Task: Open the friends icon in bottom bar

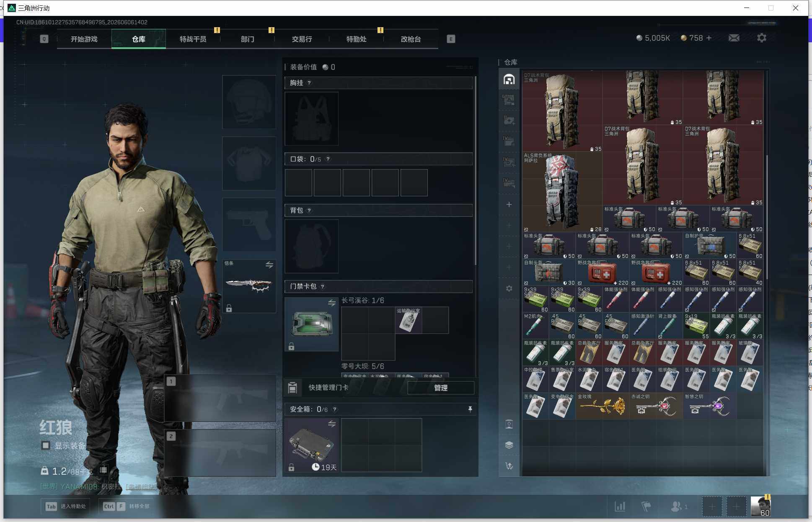Action: pyautogui.click(x=679, y=507)
